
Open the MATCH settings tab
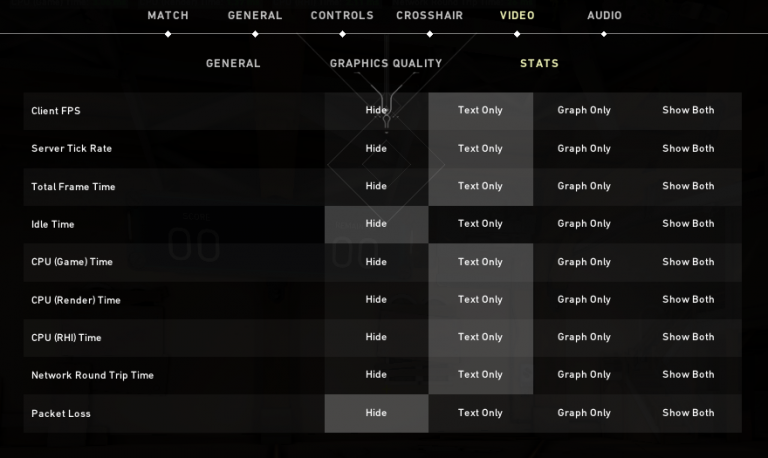[x=168, y=15]
